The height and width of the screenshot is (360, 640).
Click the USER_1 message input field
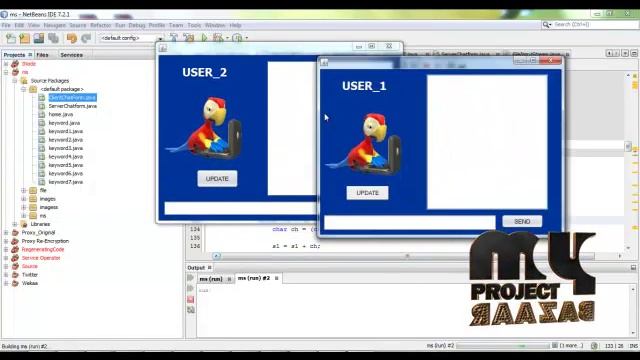pyautogui.click(x=409, y=222)
